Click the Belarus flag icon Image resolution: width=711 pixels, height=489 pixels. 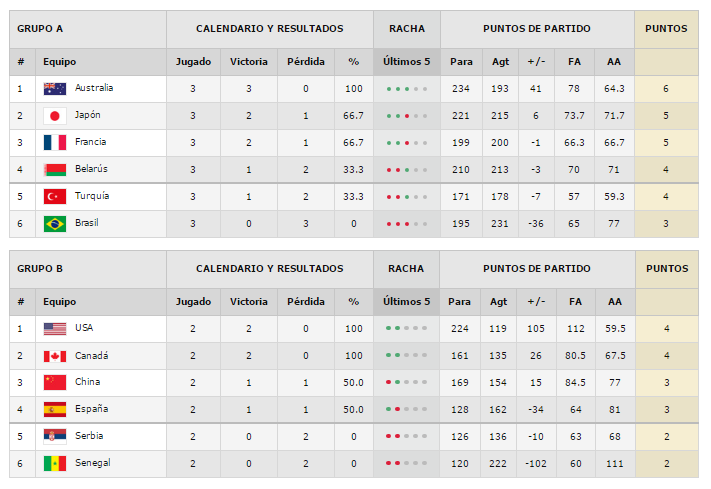[55, 170]
